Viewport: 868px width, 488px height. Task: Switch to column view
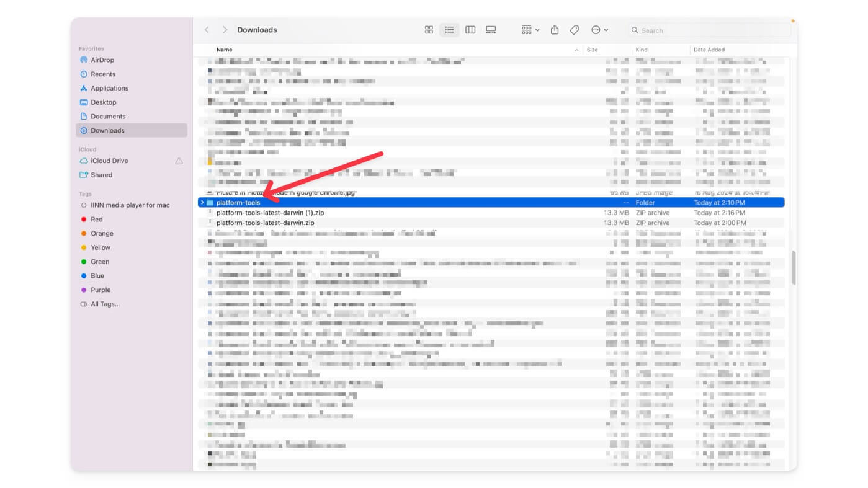coord(470,30)
